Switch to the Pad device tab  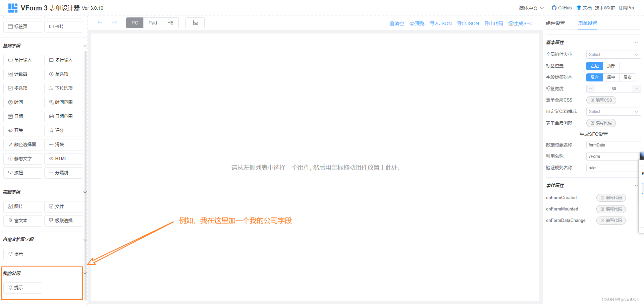point(152,22)
